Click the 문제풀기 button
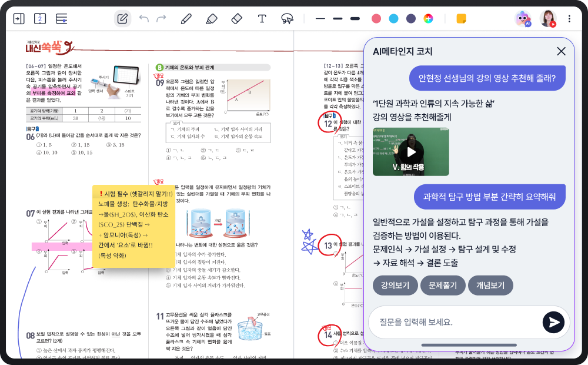 443,286
